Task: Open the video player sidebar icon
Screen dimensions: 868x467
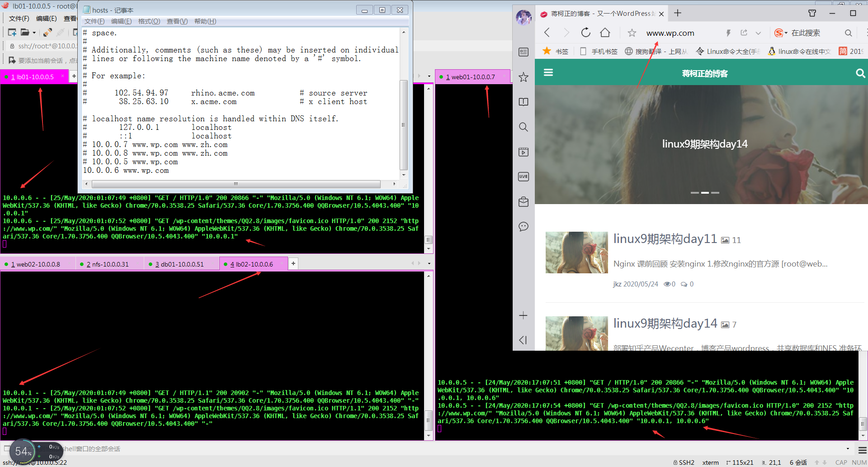Action: (x=524, y=152)
